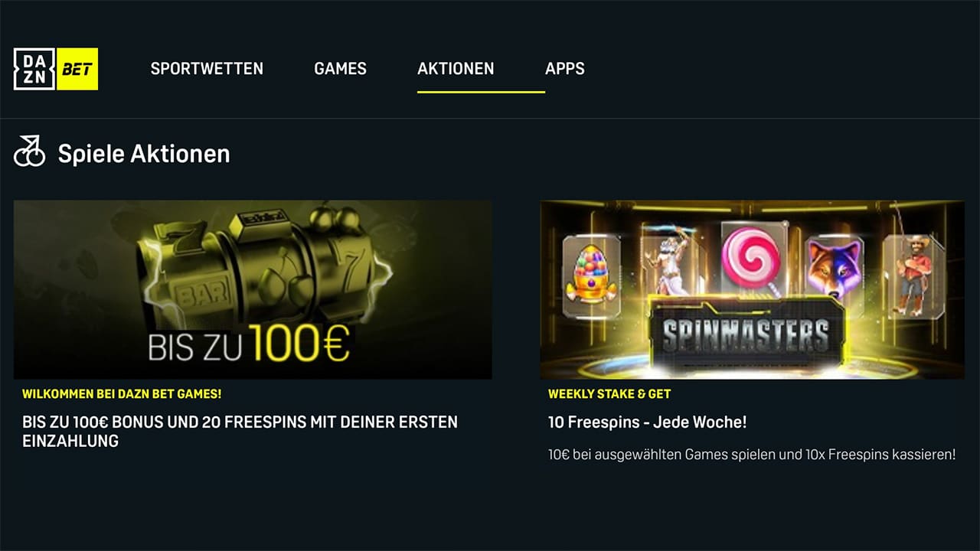Open the 100€ Bonus und 20 Freespins headline

click(240, 431)
